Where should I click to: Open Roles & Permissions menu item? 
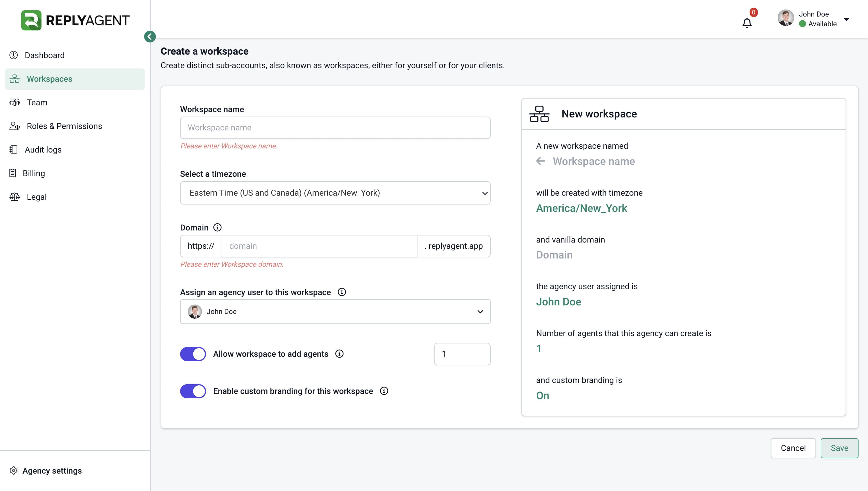tap(64, 126)
